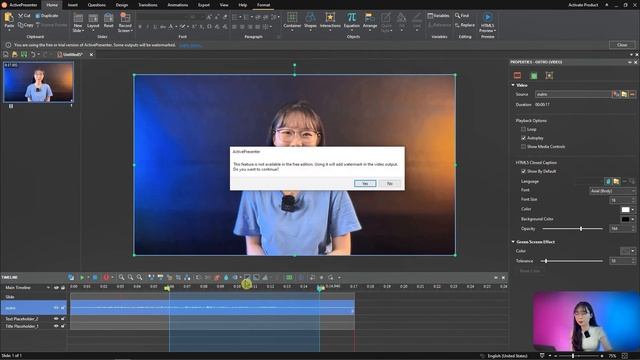Open the Questions ribbon tab
Image resolution: width=640 pixels, height=360 pixels.
97,5
